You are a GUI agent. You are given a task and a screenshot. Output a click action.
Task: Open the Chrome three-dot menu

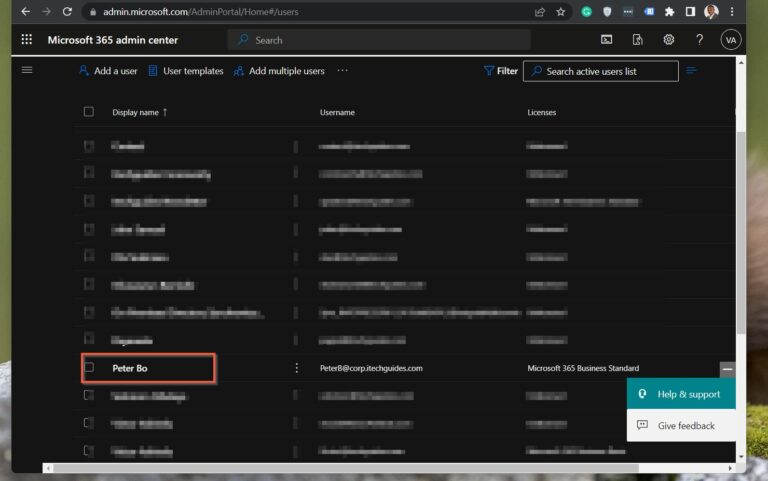pyautogui.click(x=732, y=12)
